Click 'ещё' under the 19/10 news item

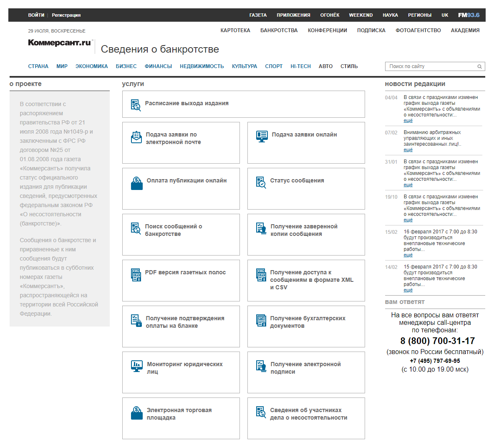408,220
